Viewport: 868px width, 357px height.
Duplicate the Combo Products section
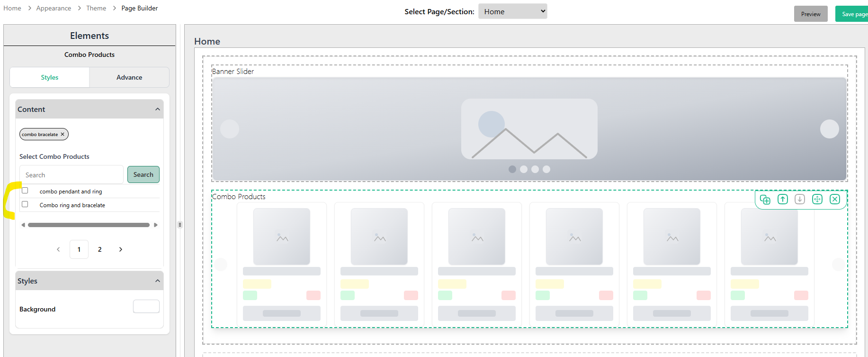coord(765,200)
